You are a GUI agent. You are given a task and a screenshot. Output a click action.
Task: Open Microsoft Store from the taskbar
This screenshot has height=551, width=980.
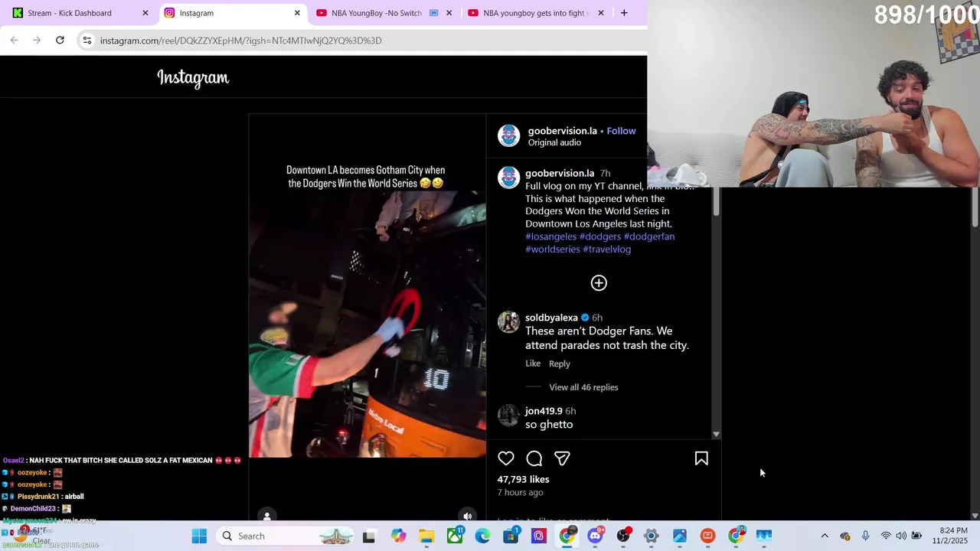pos(511,536)
